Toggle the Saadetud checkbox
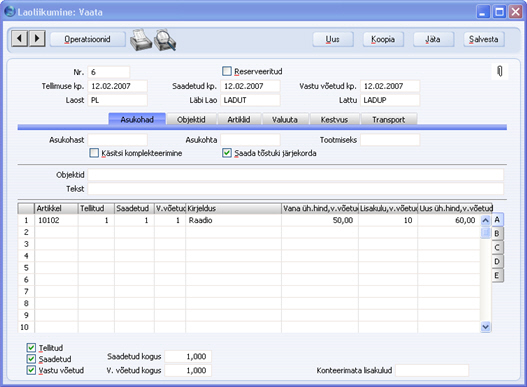 31,359
